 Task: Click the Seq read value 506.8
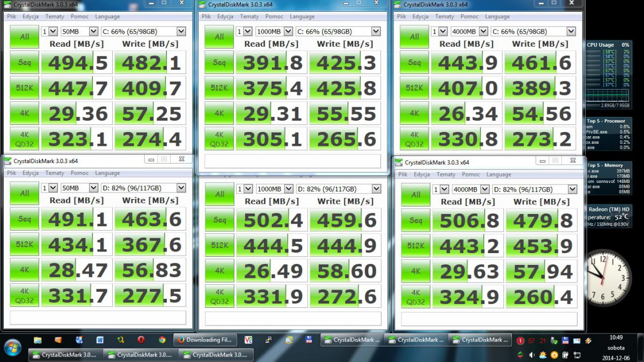pyautogui.click(x=469, y=220)
